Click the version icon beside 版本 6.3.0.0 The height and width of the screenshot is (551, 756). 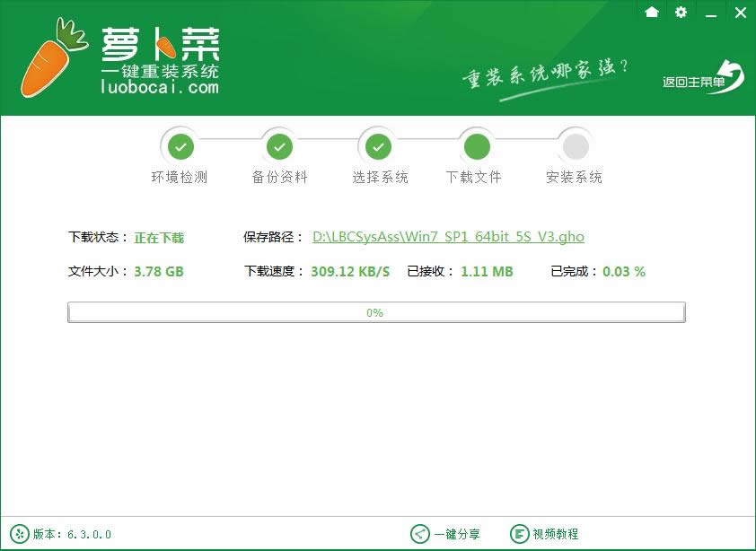coord(20,533)
